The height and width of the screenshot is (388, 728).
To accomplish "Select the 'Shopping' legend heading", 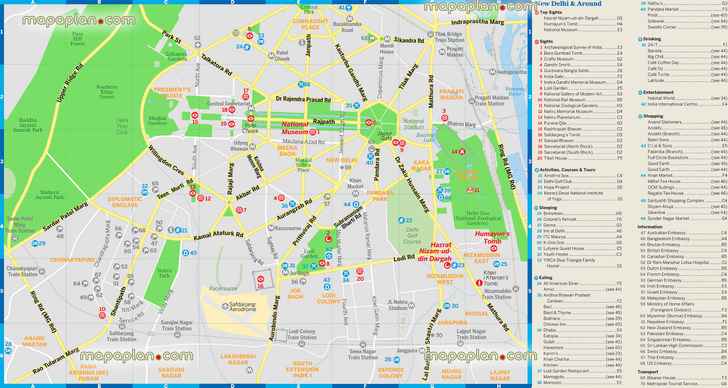I will [653, 116].
